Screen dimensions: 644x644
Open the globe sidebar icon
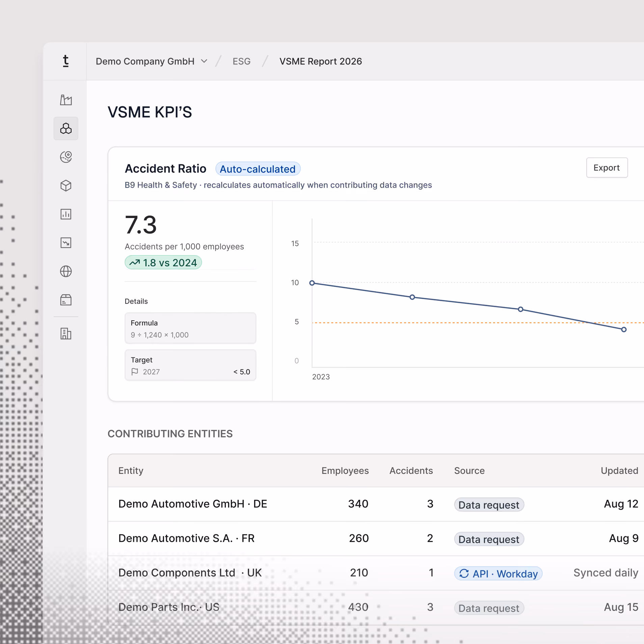point(66,271)
